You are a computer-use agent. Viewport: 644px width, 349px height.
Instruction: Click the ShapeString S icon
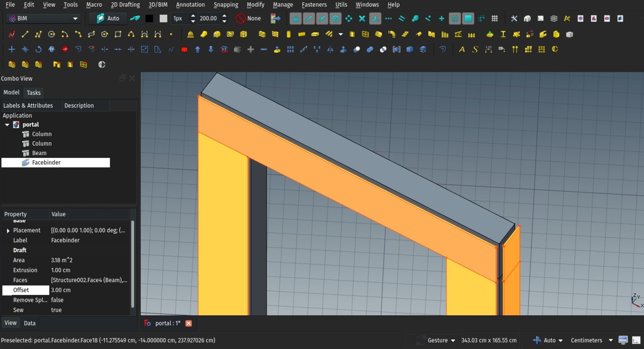point(475,50)
